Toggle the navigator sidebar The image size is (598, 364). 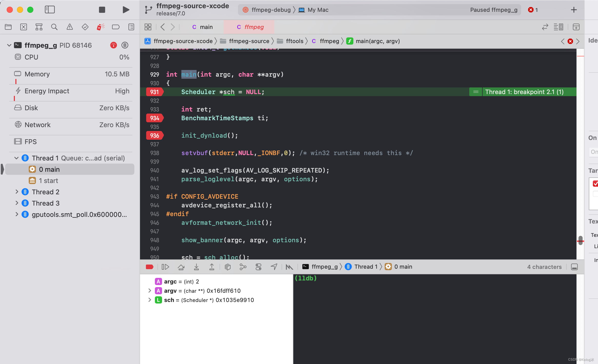(50, 10)
